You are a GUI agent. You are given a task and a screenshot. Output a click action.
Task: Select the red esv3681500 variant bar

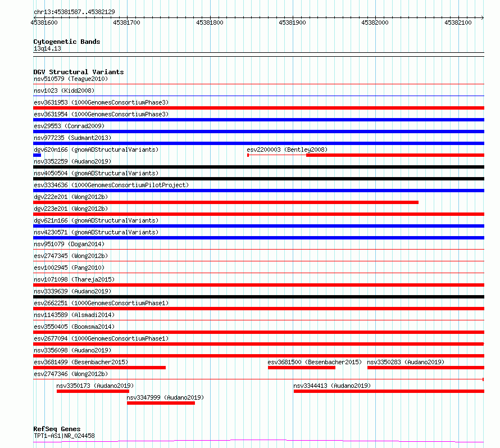coord(302,368)
